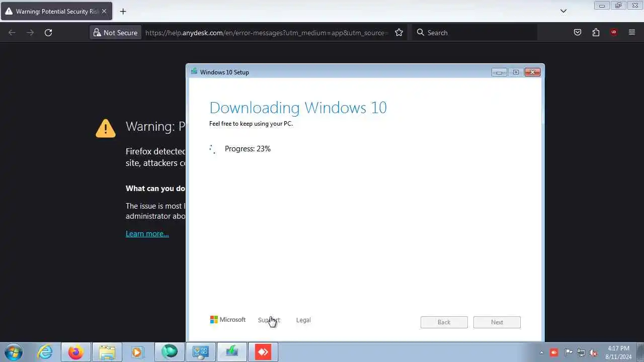
Task: Open the clock showing 4:17 PM
Action: click(618, 352)
